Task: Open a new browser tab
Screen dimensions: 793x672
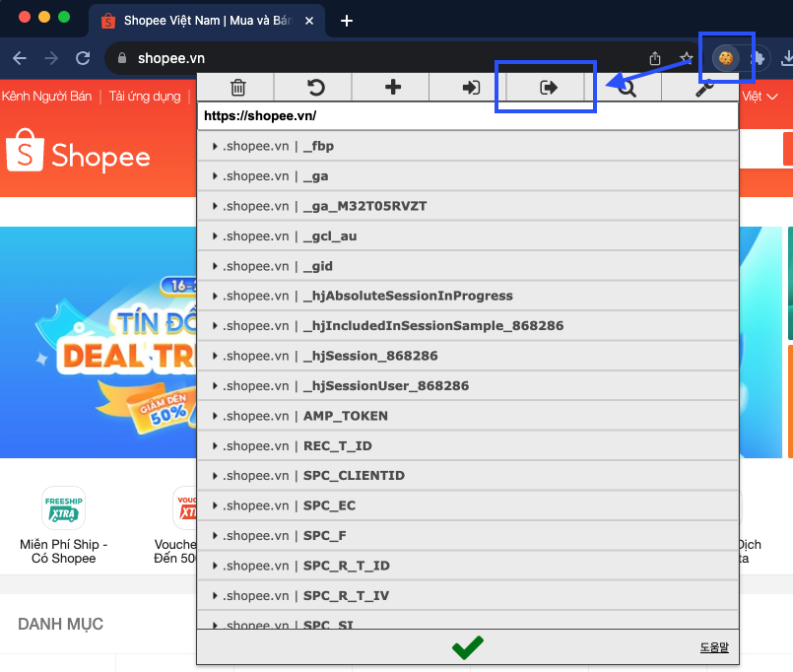Action: coord(347,21)
